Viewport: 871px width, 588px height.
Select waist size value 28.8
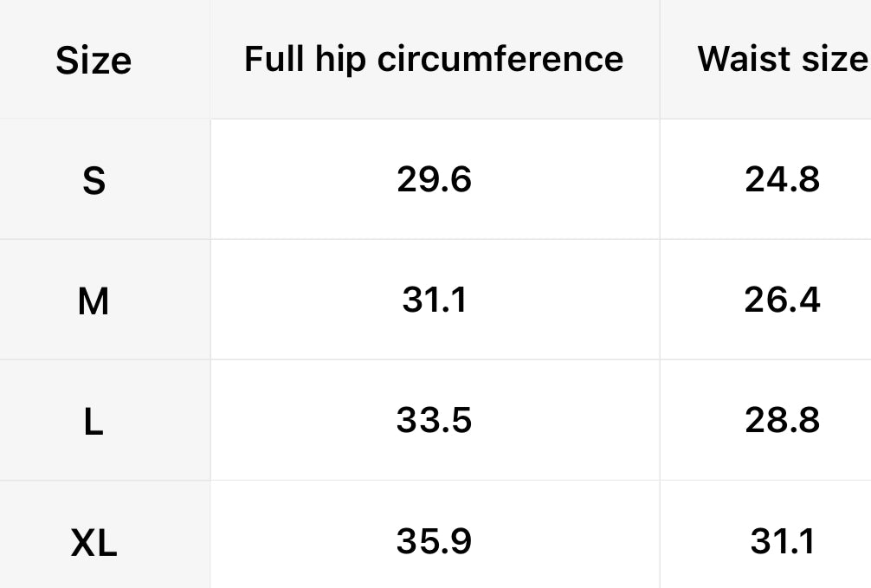(x=782, y=420)
